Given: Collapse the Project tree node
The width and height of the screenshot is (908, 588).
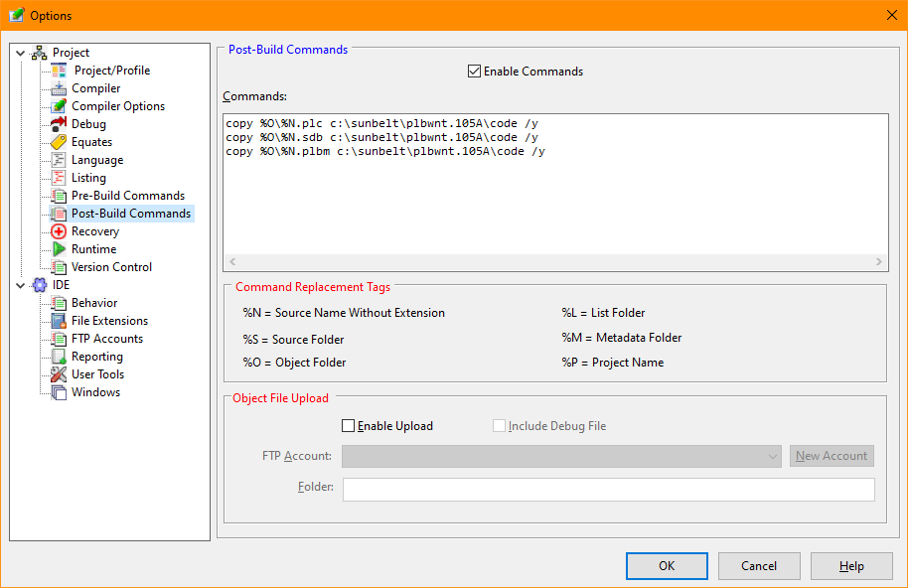Looking at the screenshot, I should point(20,53).
